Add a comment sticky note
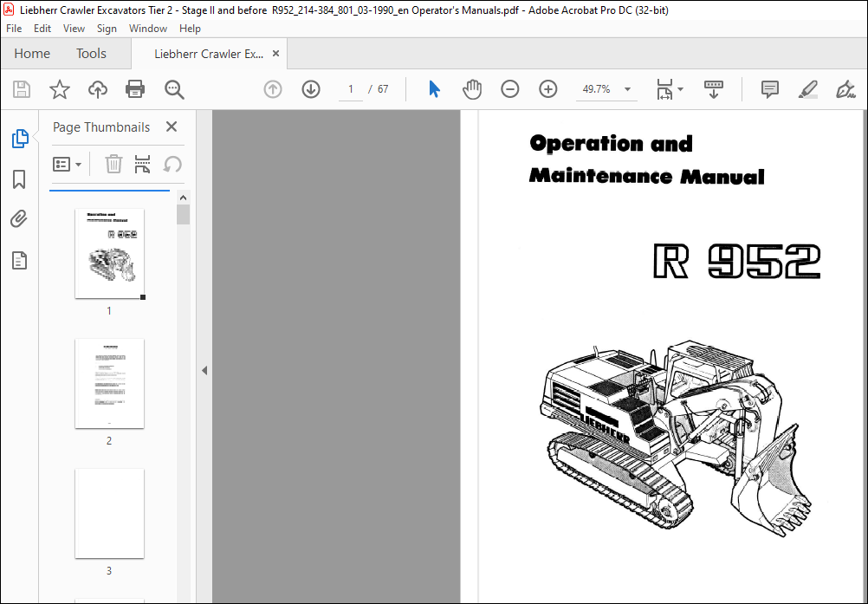The width and height of the screenshot is (868, 604). [x=770, y=89]
